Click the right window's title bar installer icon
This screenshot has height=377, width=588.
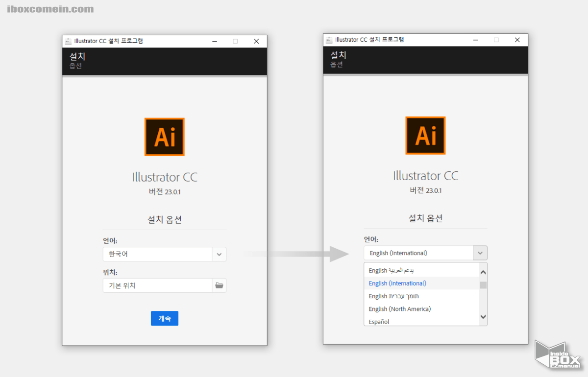click(x=329, y=40)
